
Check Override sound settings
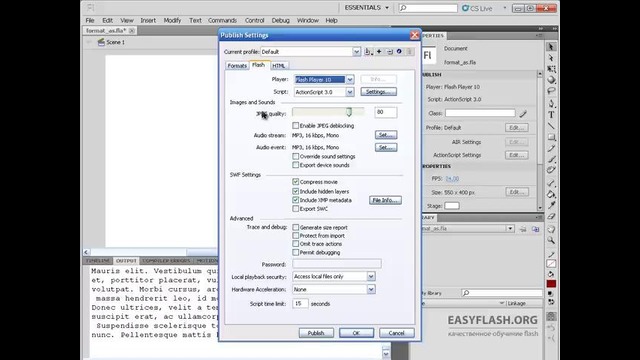click(296, 156)
